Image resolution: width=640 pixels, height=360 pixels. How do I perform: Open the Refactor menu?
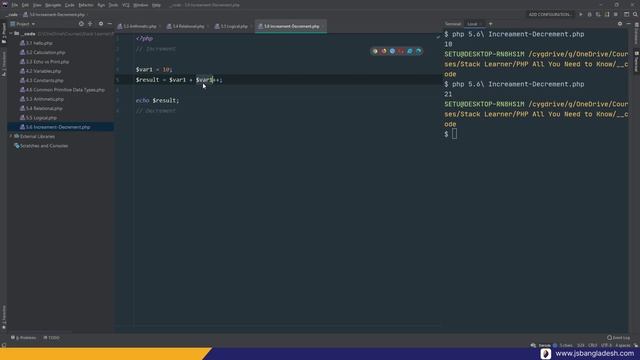coord(86,5)
